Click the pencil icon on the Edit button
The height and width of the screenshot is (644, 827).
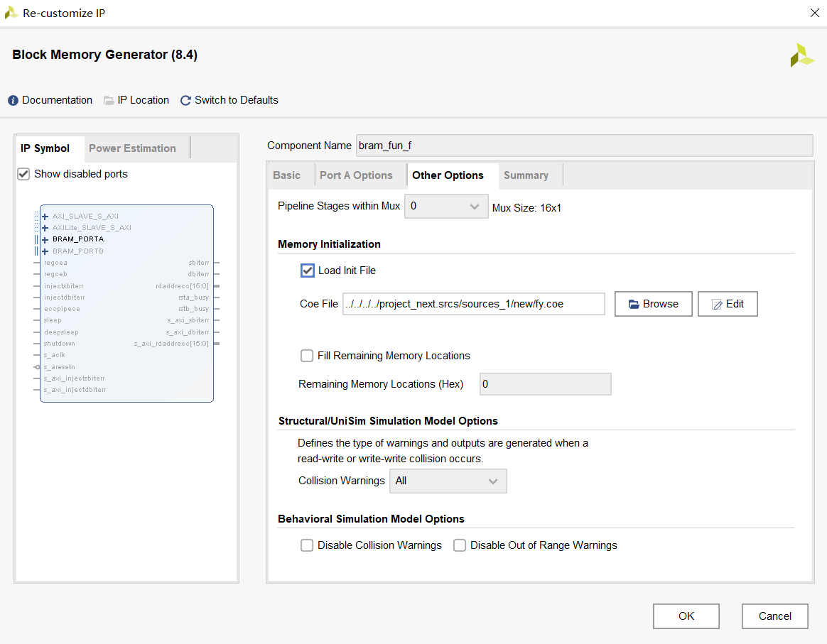(717, 305)
